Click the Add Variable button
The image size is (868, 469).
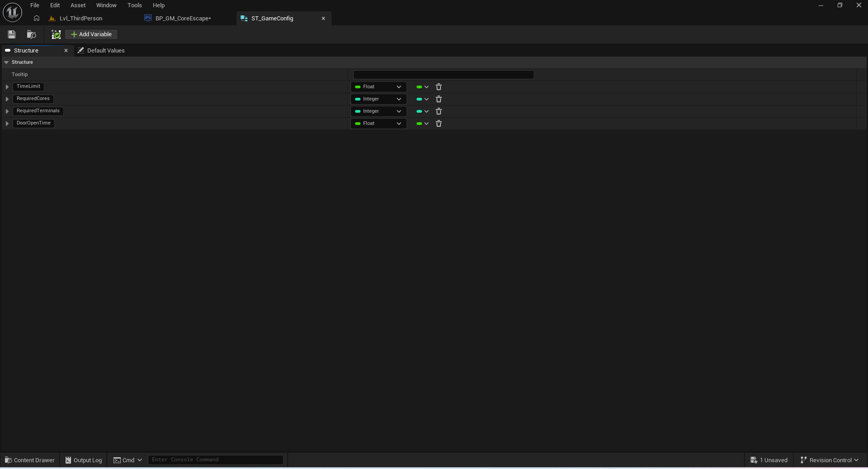pos(91,34)
